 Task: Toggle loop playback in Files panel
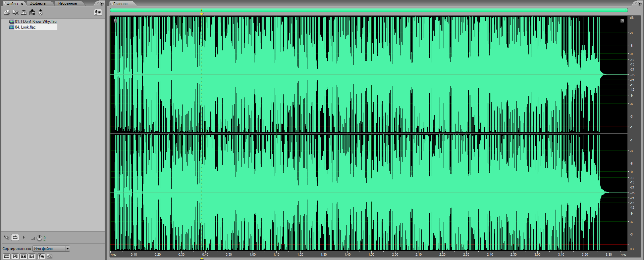pos(15,237)
